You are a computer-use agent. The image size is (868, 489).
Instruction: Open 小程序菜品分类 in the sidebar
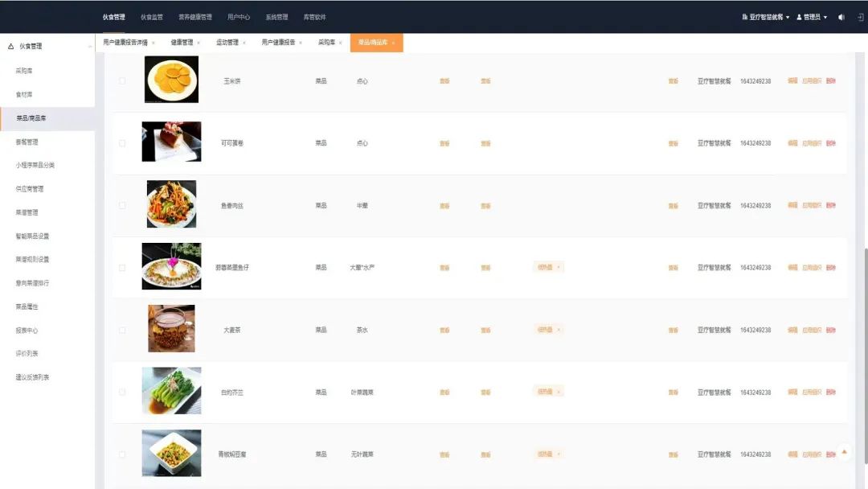coord(35,165)
